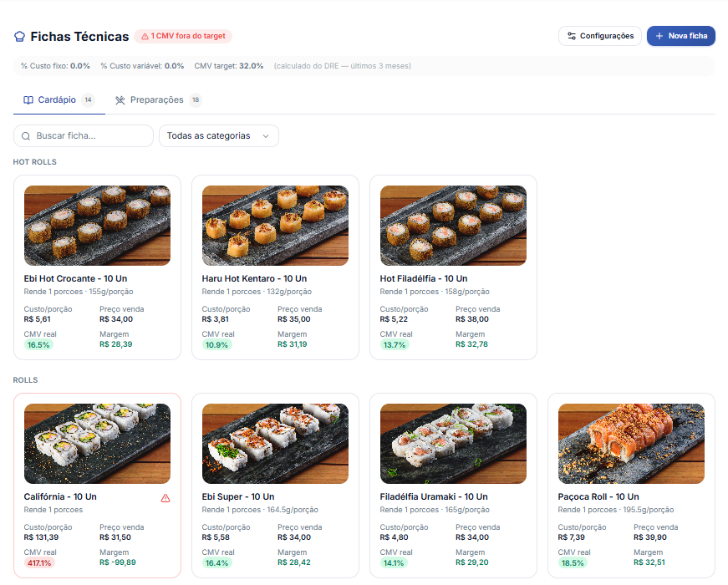
Task: Click the 16.5% CMV badge on Ebi Hot Crocante
Action: [38, 344]
